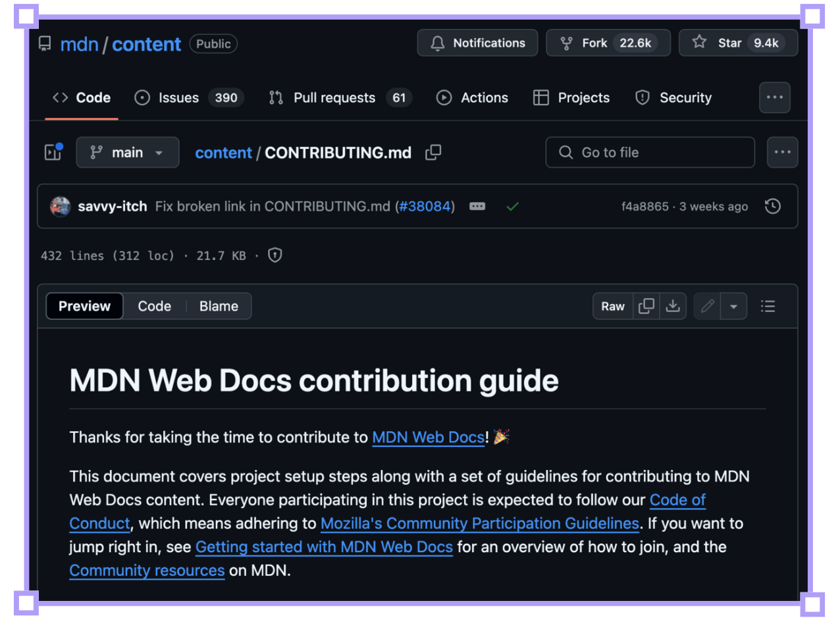The width and height of the screenshot is (840, 622).
Task: Show the green check status details
Action: click(x=513, y=206)
